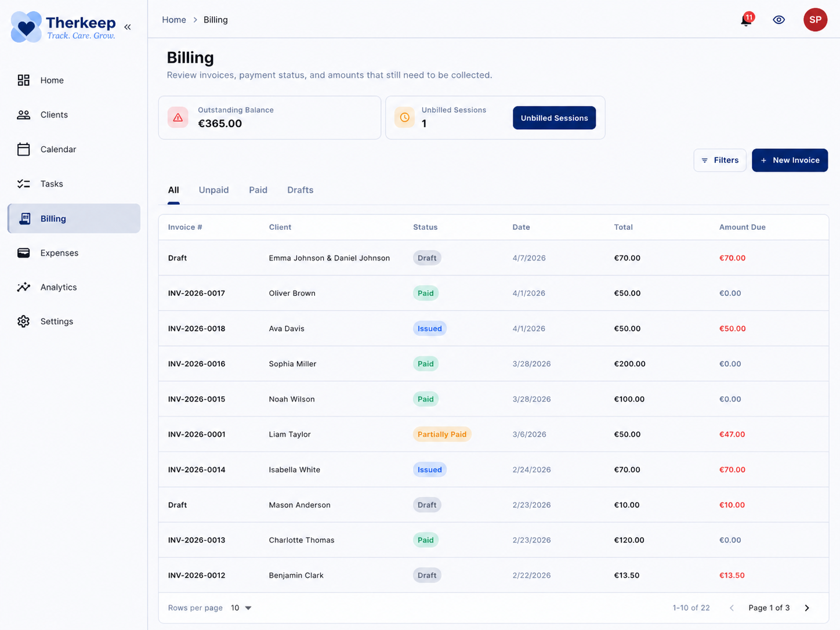Click the SP profile avatar

815,19
